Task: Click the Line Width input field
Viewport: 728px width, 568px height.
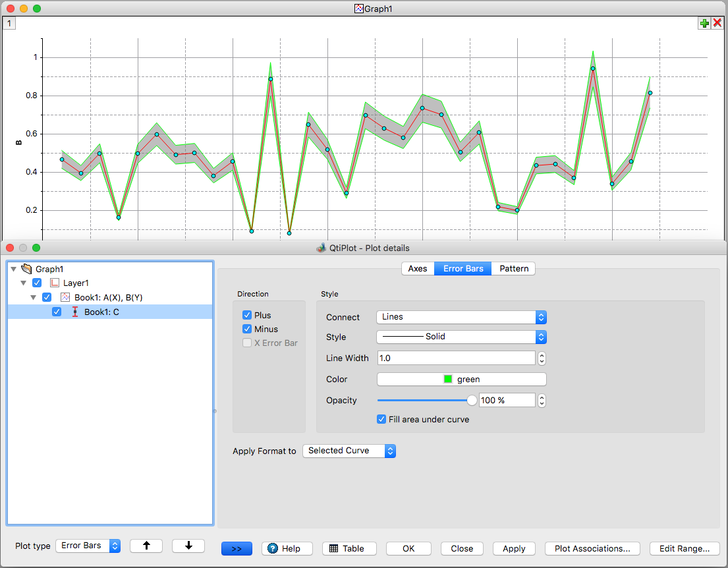Action: click(x=456, y=358)
